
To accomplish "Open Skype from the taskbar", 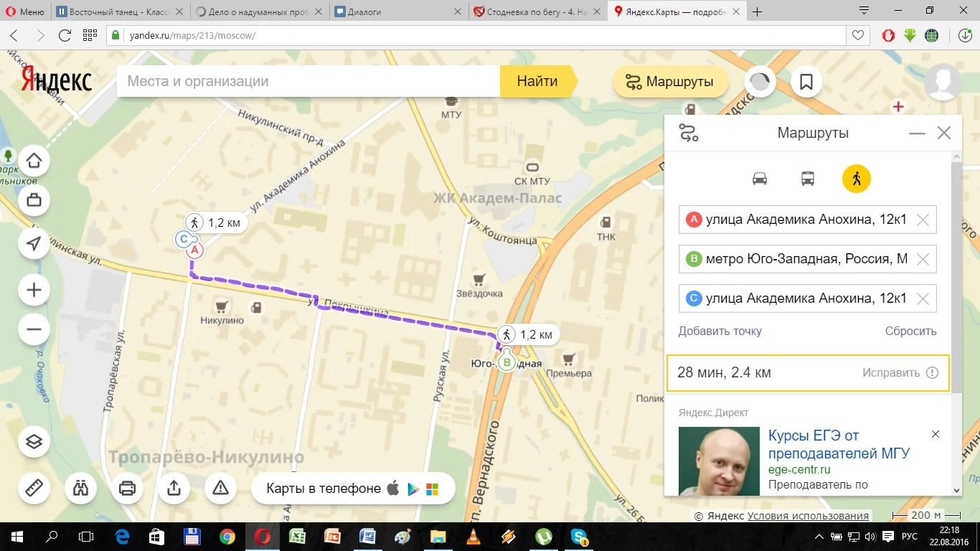I will pyautogui.click(x=579, y=537).
